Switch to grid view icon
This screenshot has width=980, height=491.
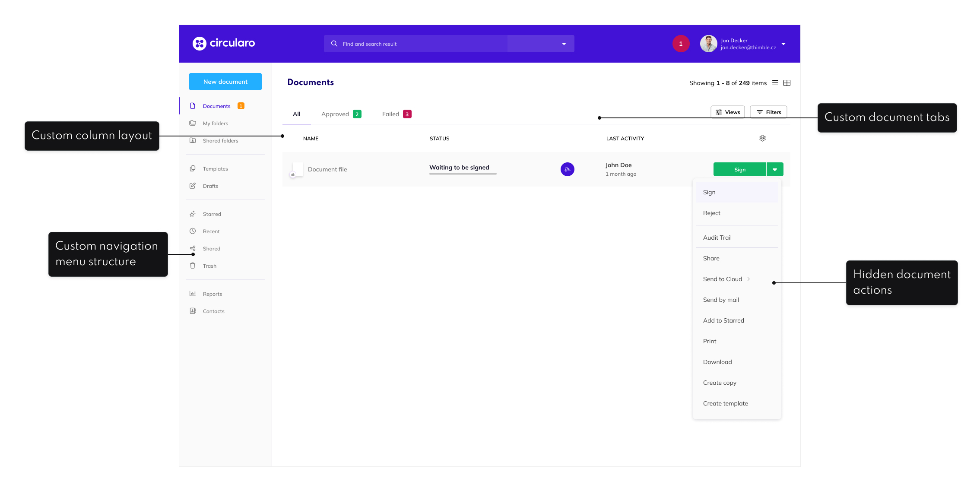tap(787, 83)
